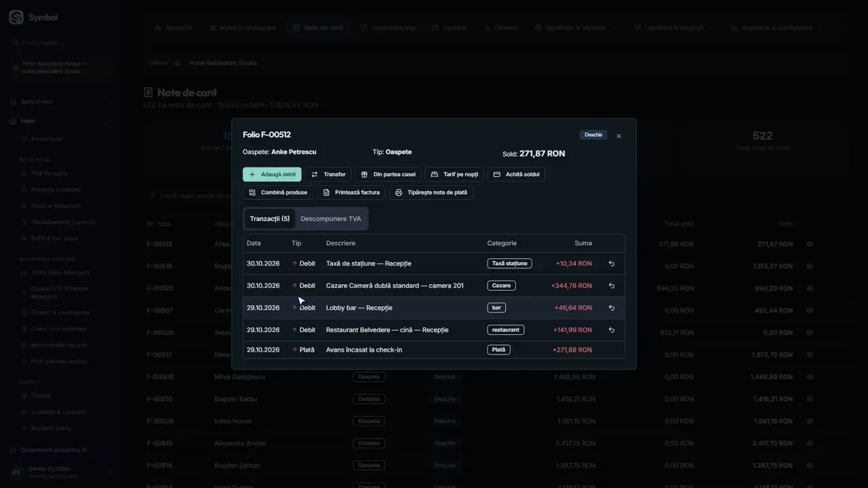Click the Plată category tag
Viewport: 868px width, 488px height.
(x=498, y=350)
